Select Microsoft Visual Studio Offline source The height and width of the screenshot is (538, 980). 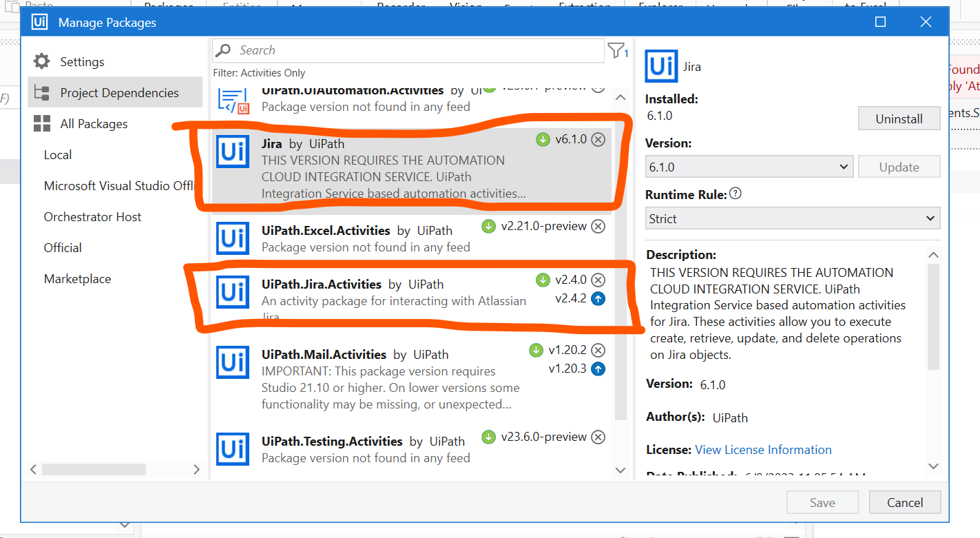click(x=121, y=185)
